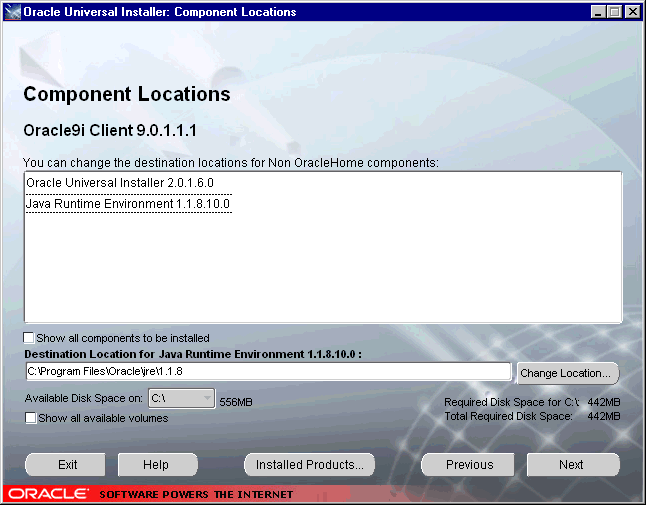Click the Oracle installer title bar icon
646x505 pixels.
[x=12, y=12]
